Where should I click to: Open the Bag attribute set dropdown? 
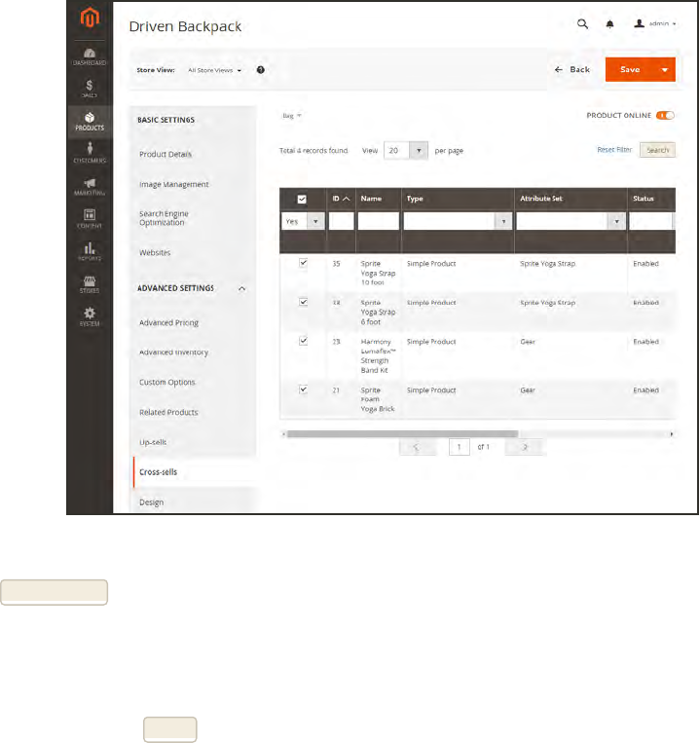(x=292, y=116)
